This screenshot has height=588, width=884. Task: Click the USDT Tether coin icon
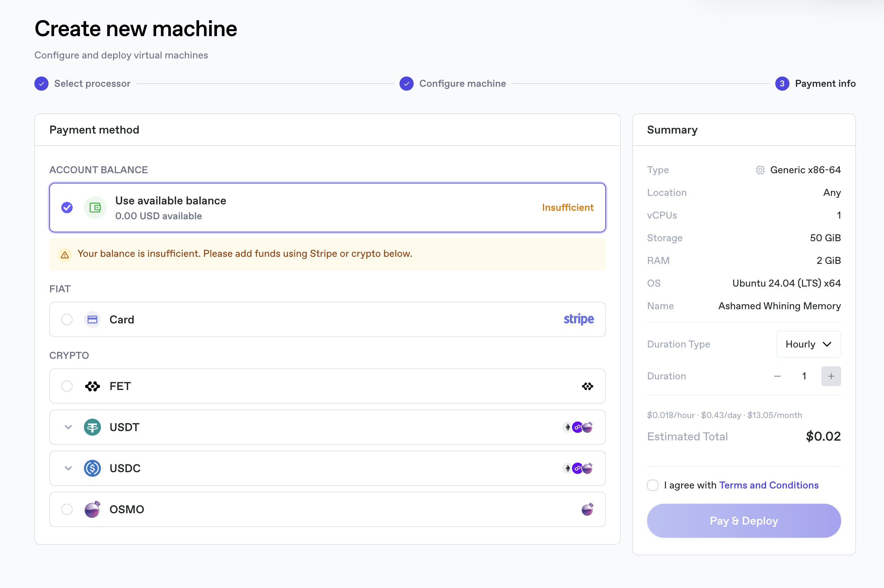[x=92, y=427]
